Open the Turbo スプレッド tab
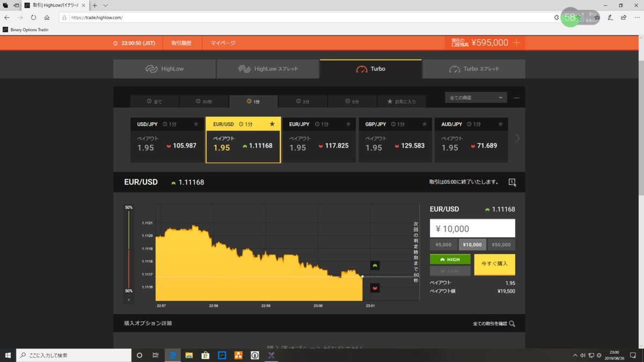Screen dimensions: 644x362 point(474,69)
